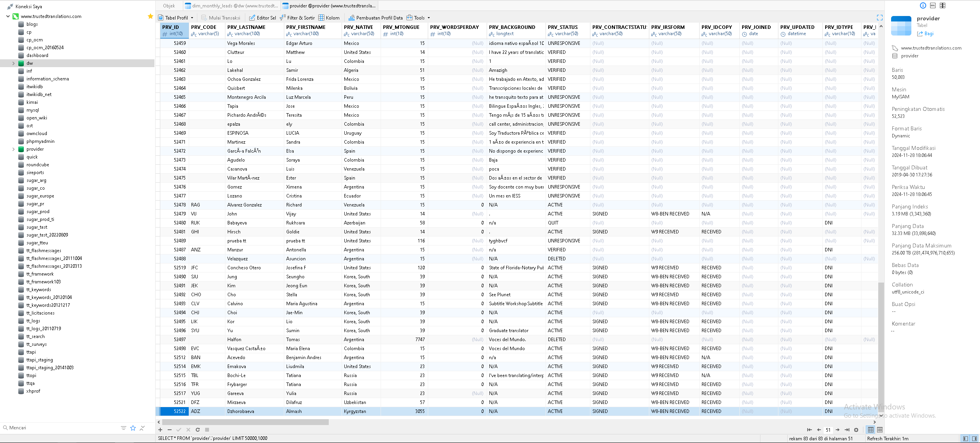Viewport: 980px width, 443px height.
Task: Open the Editor Sel tool
Action: [x=262, y=18]
